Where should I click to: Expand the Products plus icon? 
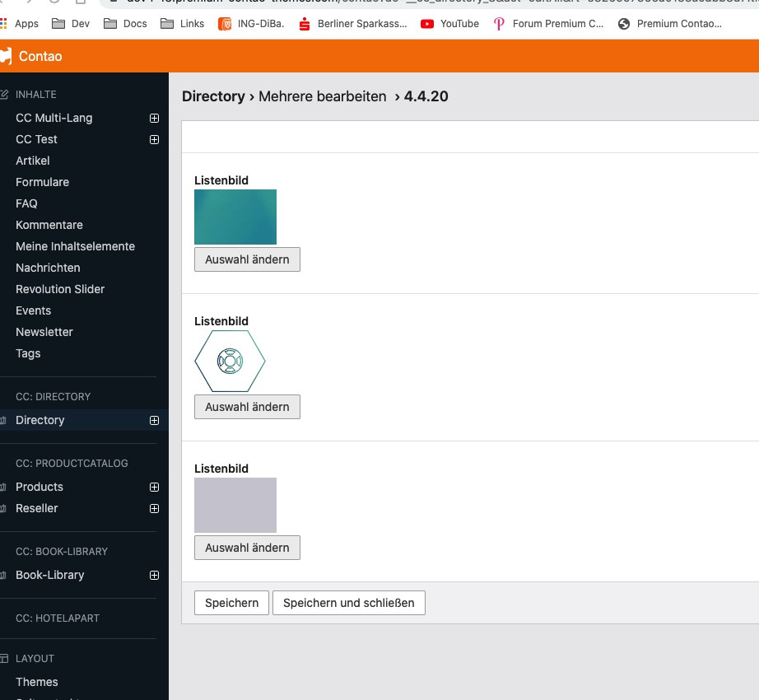click(x=154, y=487)
